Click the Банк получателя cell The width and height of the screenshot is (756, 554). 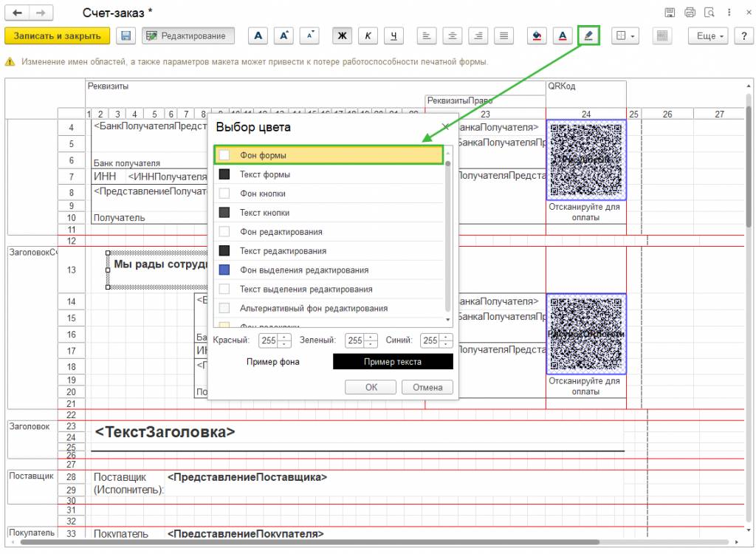point(127,163)
